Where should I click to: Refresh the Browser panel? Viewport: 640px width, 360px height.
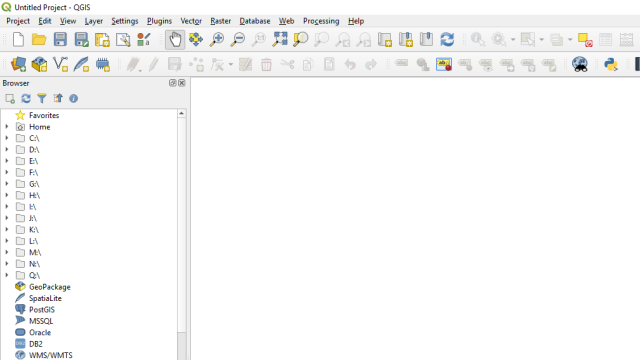[x=26, y=98]
